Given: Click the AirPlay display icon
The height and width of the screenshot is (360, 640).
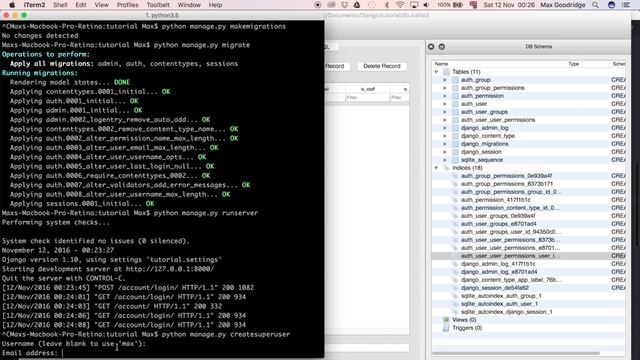Looking at the screenshot, I should coord(414,5).
